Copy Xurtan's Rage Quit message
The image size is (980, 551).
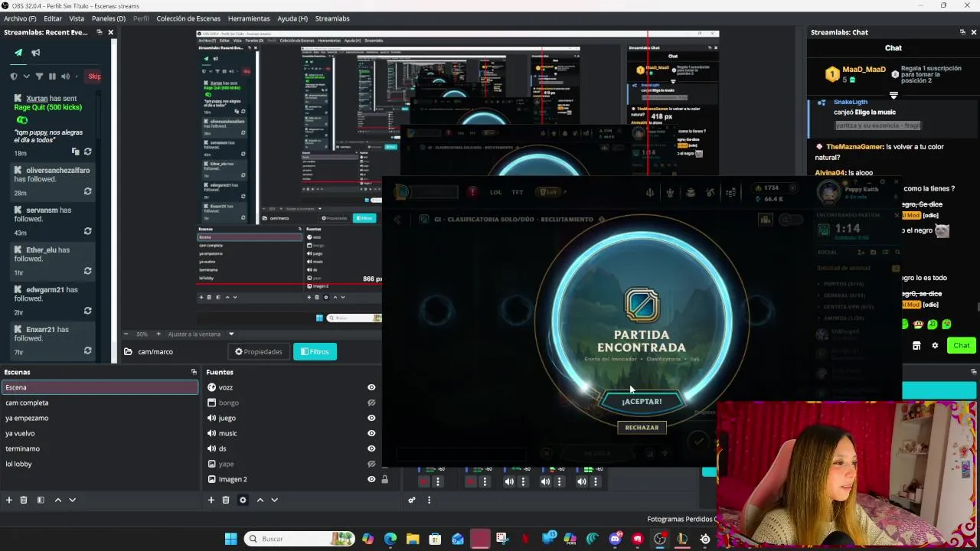(x=75, y=152)
